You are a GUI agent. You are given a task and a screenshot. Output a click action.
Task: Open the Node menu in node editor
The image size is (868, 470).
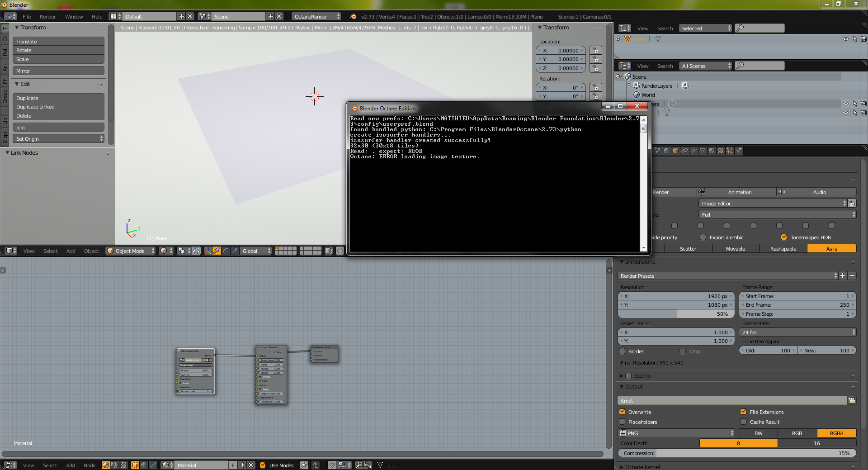click(x=90, y=465)
